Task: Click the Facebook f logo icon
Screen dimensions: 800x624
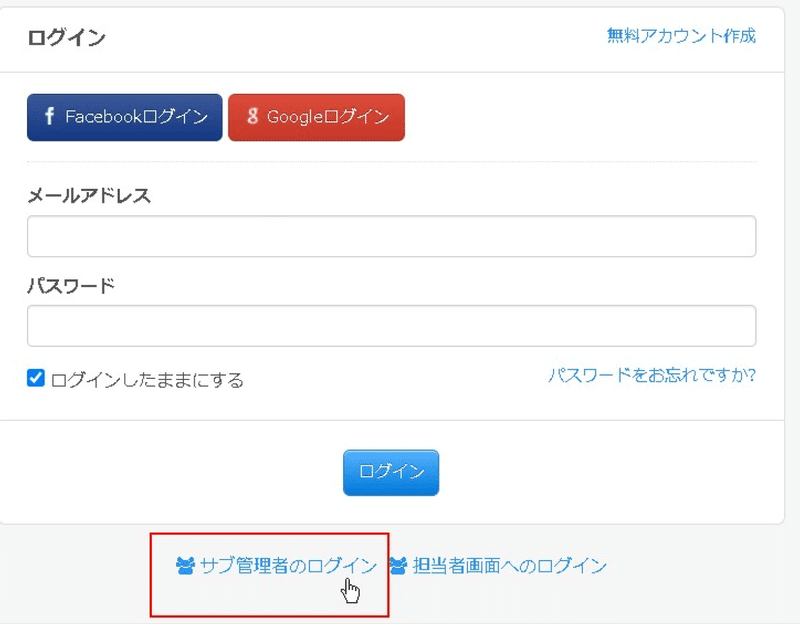Action: pyautogui.click(x=49, y=116)
